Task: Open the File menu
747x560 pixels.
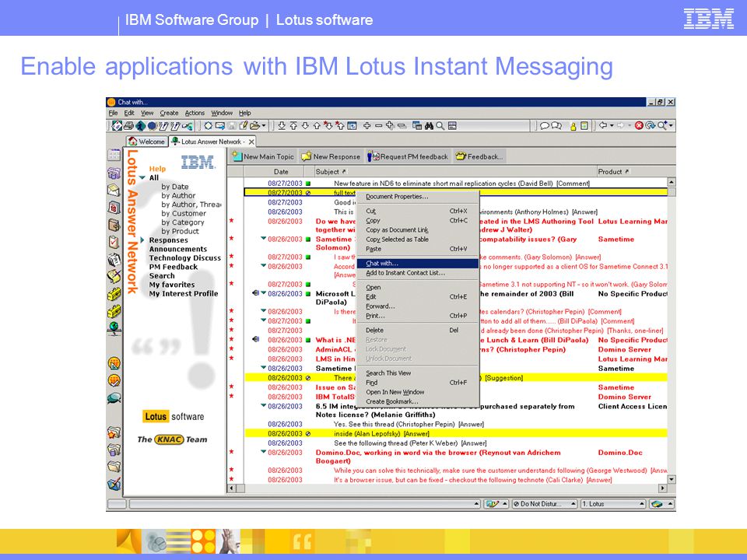Action: pyautogui.click(x=113, y=113)
